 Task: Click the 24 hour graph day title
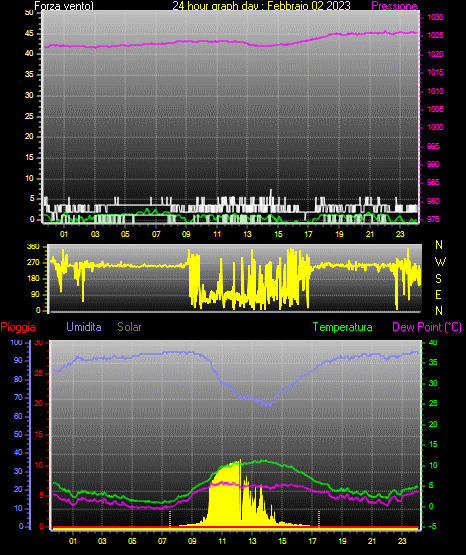coord(261,6)
